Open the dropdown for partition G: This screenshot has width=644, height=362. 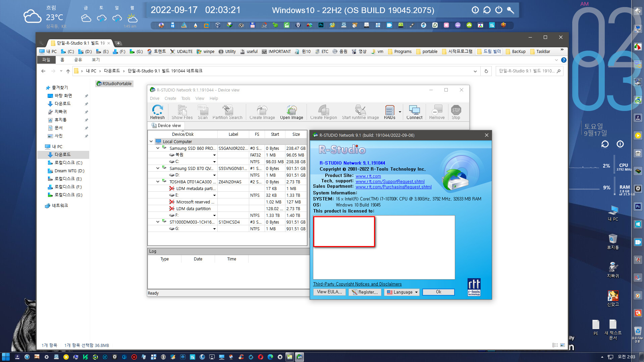pyautogui.click(x=214, y=229)
